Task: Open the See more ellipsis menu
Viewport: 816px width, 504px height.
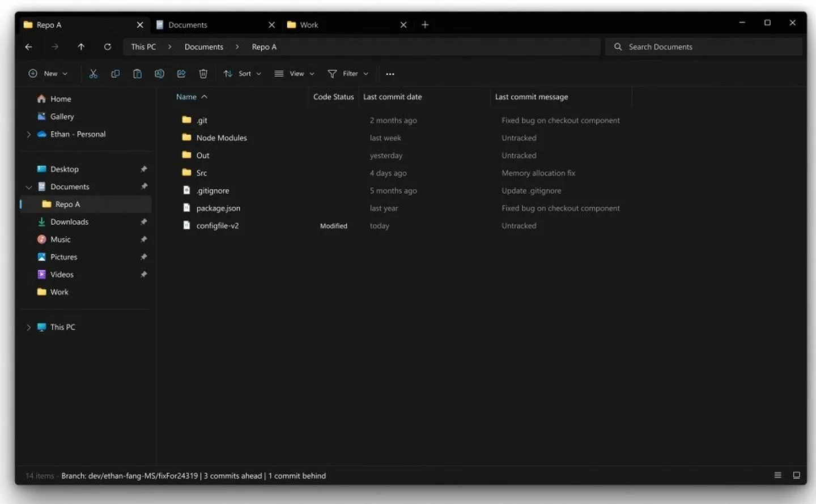Action: pyautogui.click(x=390, y=74)
